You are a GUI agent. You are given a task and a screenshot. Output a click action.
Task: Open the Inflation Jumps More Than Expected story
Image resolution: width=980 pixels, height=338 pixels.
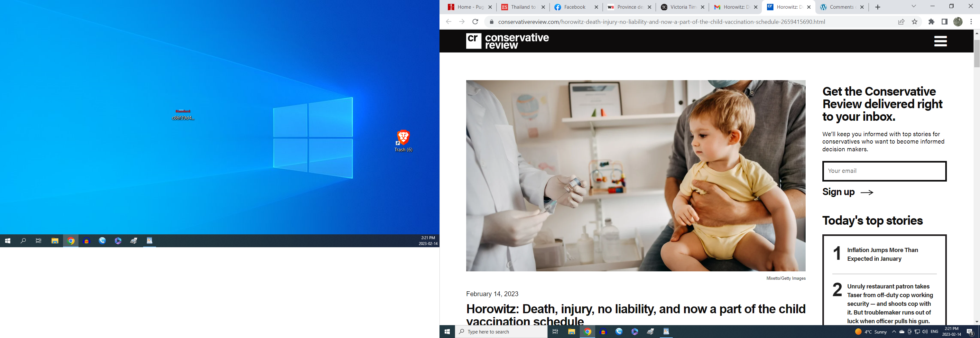(x=882, y=254)
